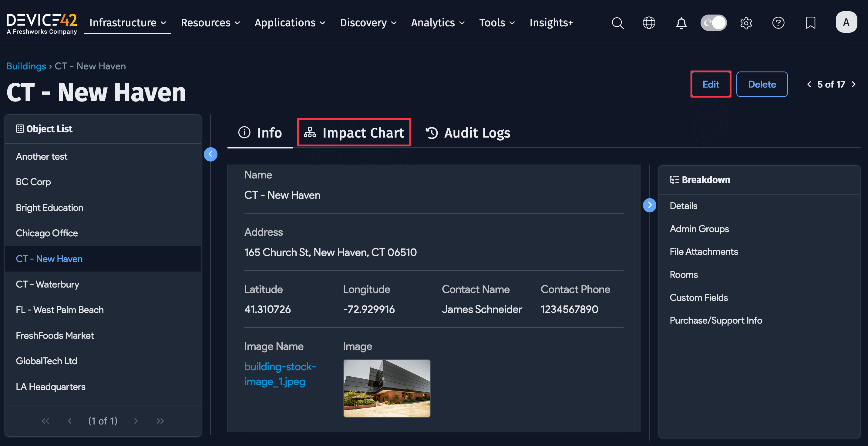The image size is (868, 446).
Task: Click the Device42 logo
Action: point(42,23)
